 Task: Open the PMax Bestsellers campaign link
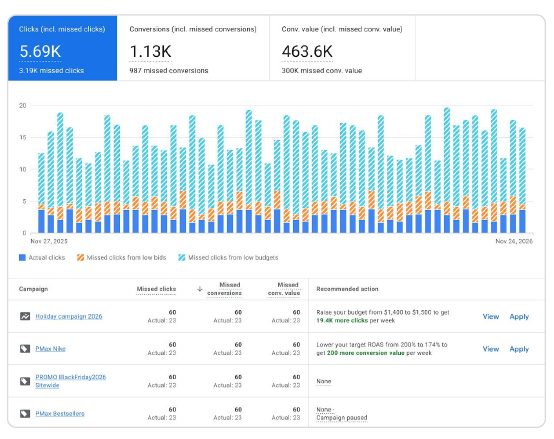point(60,414)
